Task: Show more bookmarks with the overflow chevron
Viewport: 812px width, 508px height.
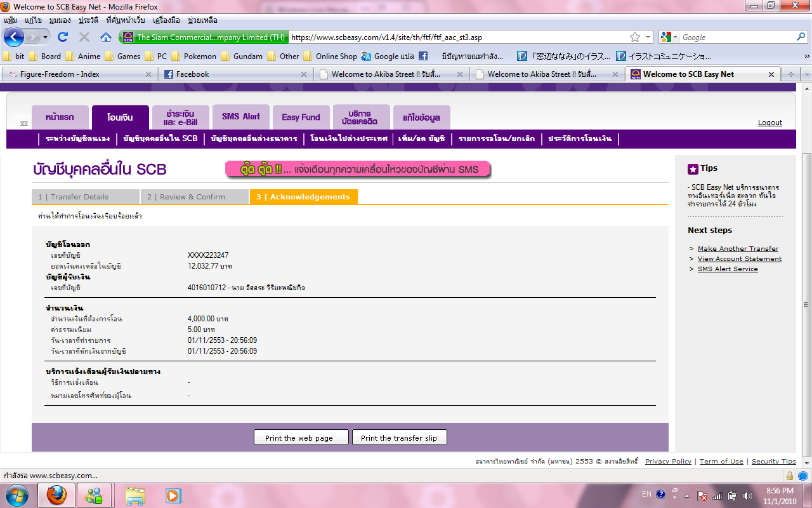Action: (806, 56)
